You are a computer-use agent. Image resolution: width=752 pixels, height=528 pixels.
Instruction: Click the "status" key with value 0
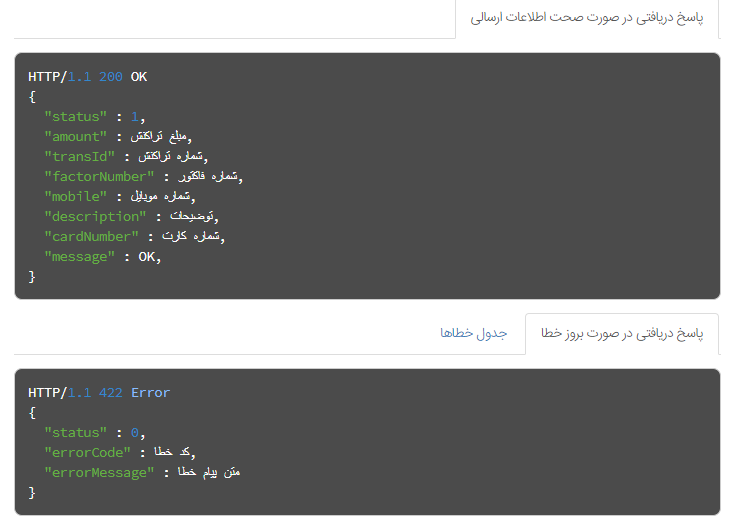click(x=75, y=433)
